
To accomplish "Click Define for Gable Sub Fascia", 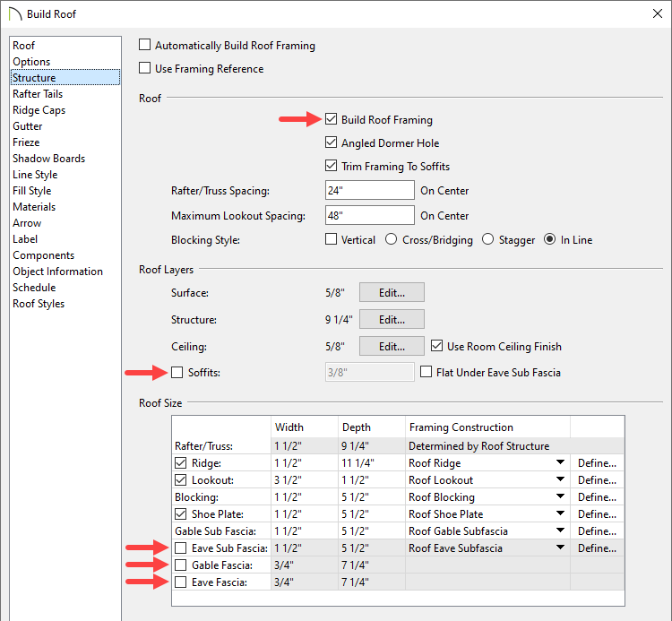I will click(597, 531).
